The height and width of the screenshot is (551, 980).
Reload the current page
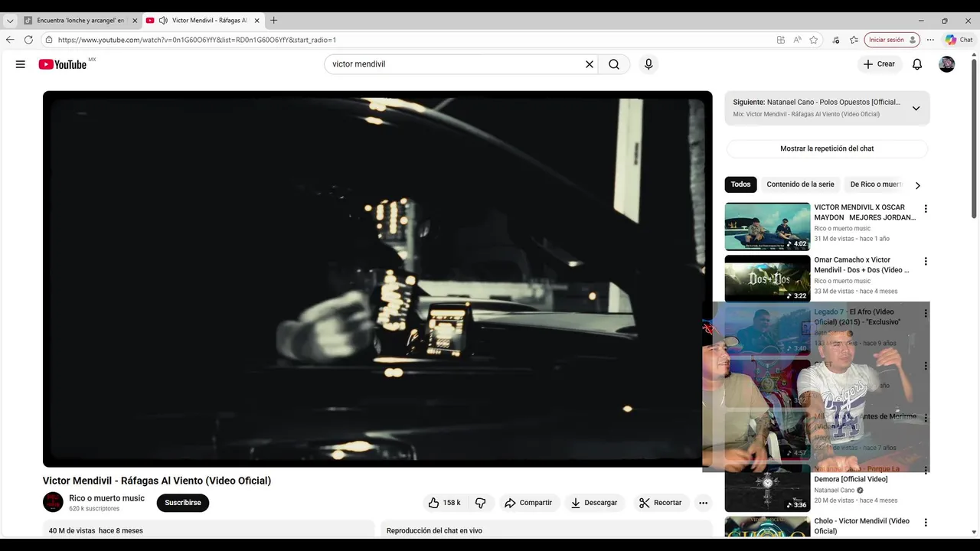tap(28, 40)
